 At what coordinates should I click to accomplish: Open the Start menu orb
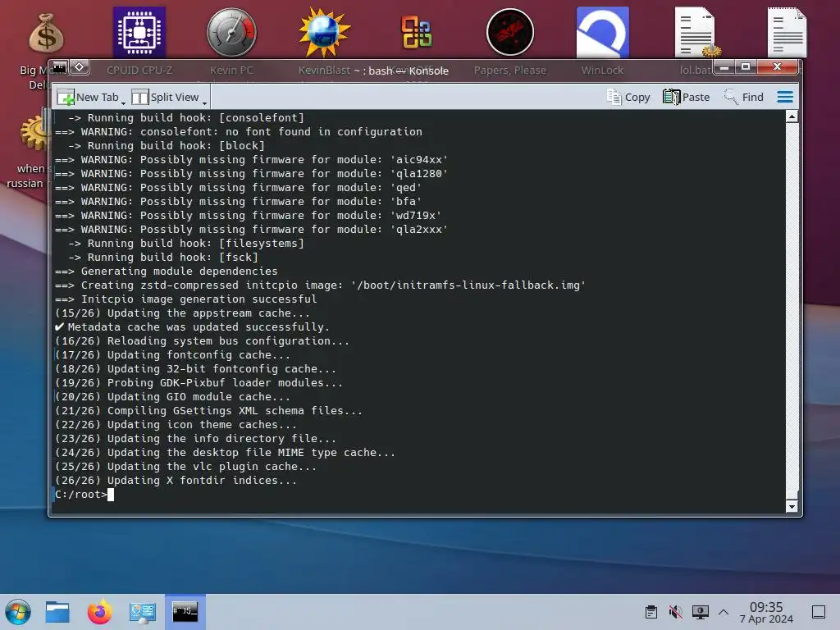pos(18,612)
